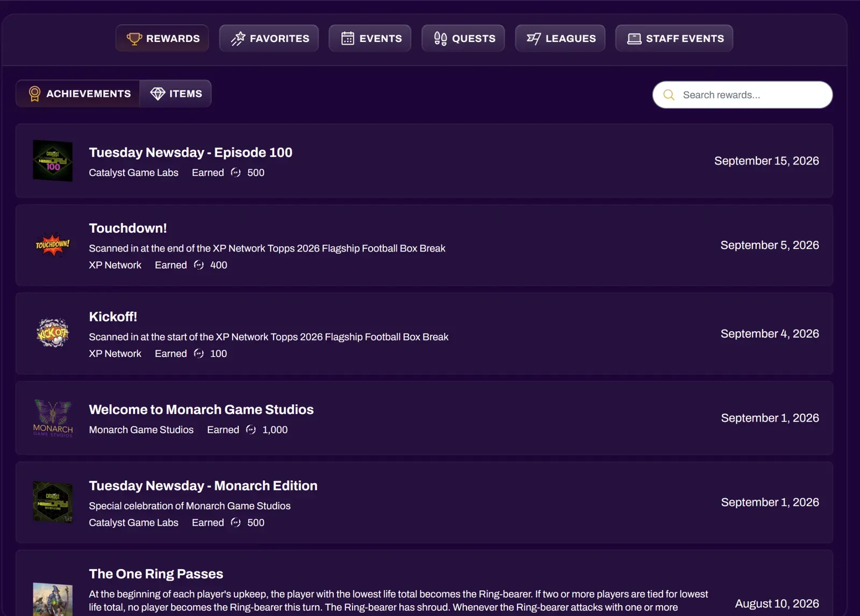Open 'Welcome to Monarch Game Studios' title
Image resolution: width=860 pixels, height=616 pixels.
(x=201, y=410)
